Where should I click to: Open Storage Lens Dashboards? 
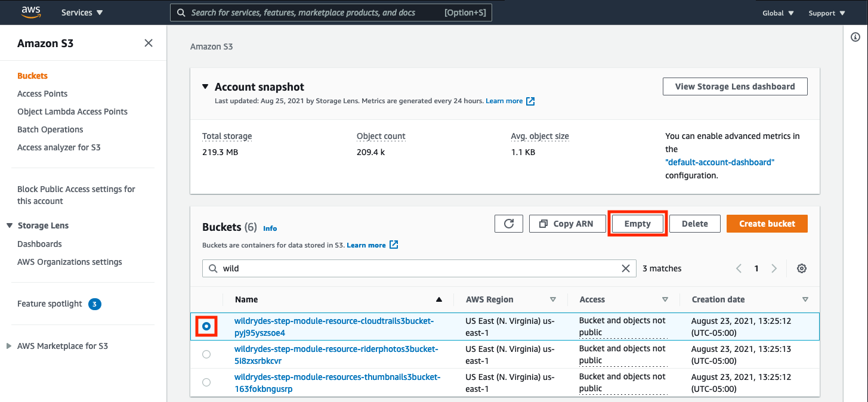tap(39, 244)
